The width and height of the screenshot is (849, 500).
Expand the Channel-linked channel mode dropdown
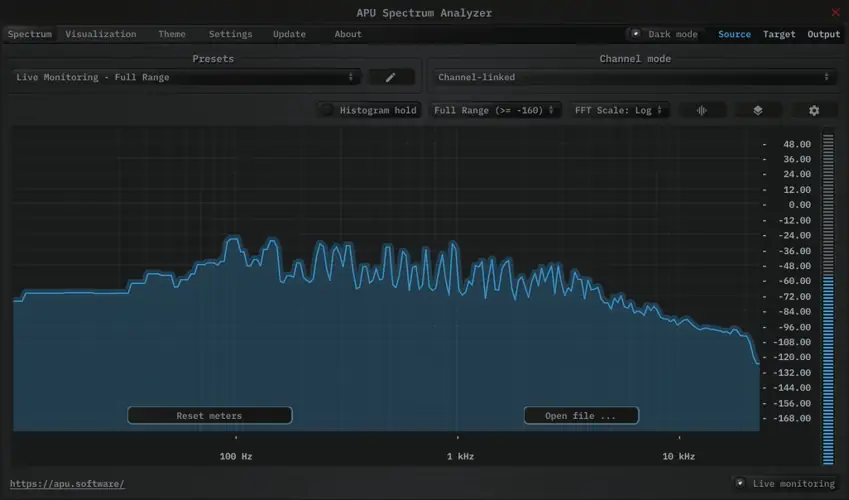(x=633, y=77)
